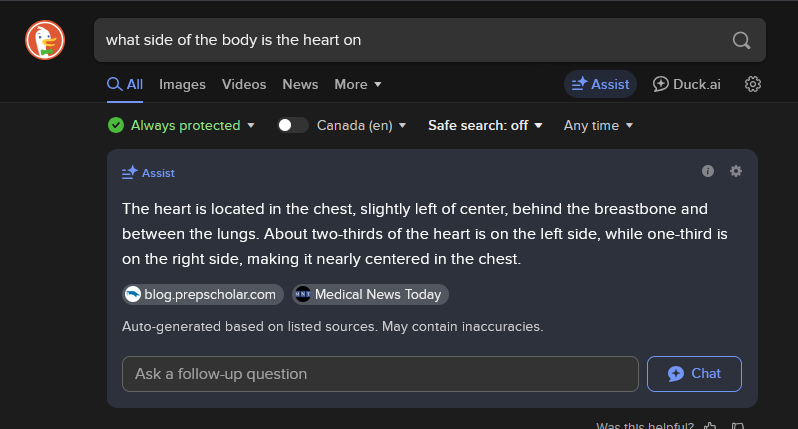Screen dimensions: 798x429
Task: Open the Safe search: off dropdown
Action: coord(485,125)
